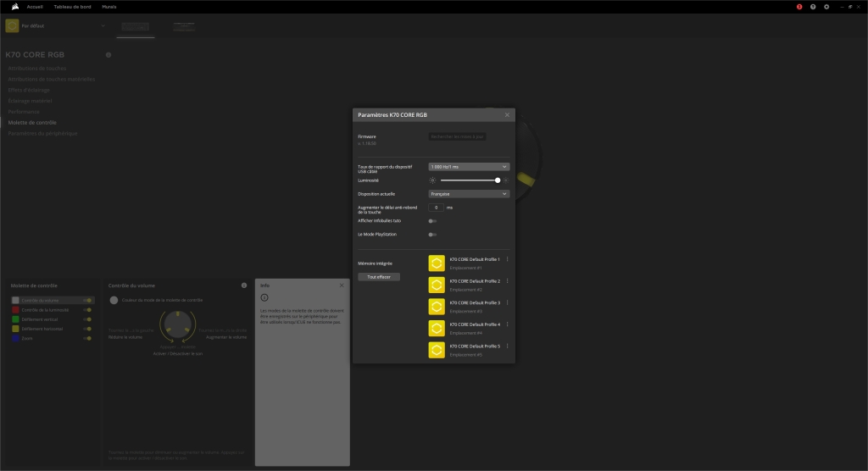This screenshot has width=868, height=471.
Task: Toggle the Contrôle du volume dial mode
Action: (88, 300)
